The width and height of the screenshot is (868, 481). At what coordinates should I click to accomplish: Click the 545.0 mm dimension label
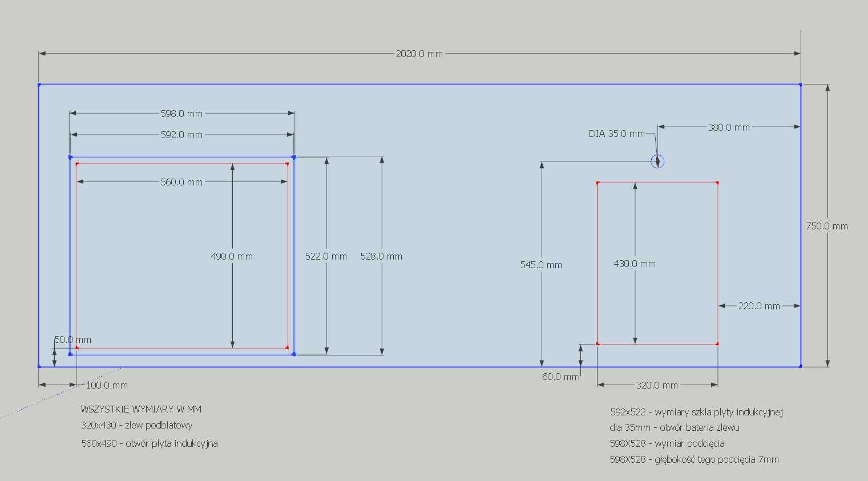[541, 265]
